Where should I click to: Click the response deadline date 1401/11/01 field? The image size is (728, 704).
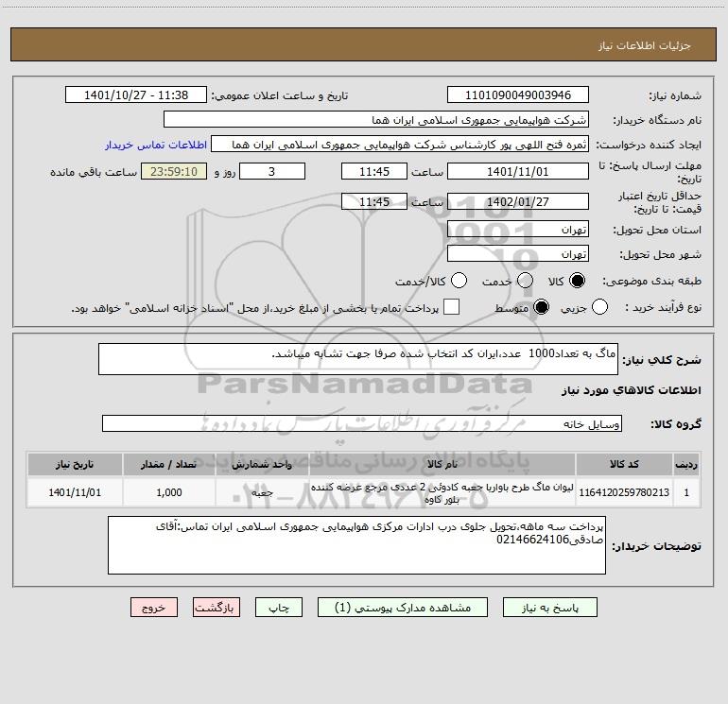(518, 171)
